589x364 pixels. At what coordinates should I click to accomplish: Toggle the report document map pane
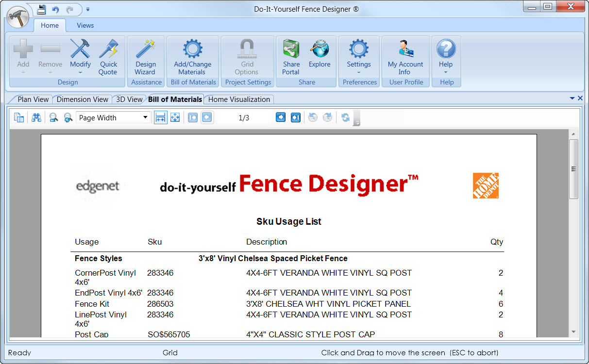click(19, 117)
